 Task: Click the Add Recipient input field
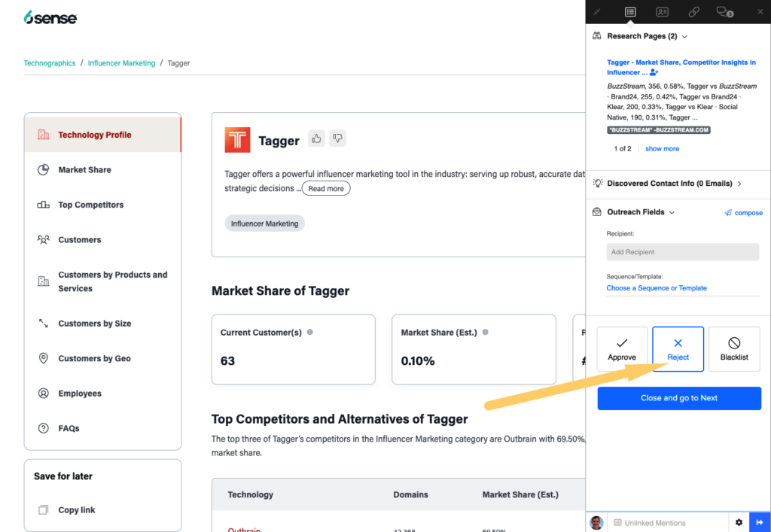(x=683, y=252)
